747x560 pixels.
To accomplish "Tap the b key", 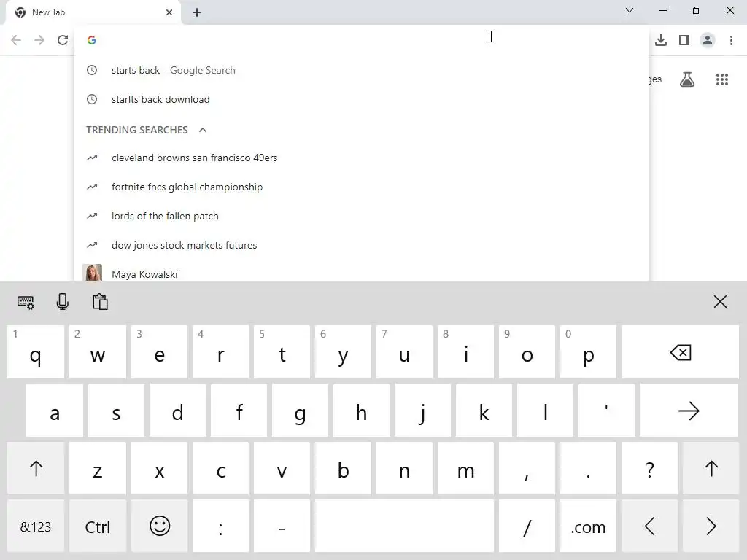I will pyautogui.click(x=343, y=469).
